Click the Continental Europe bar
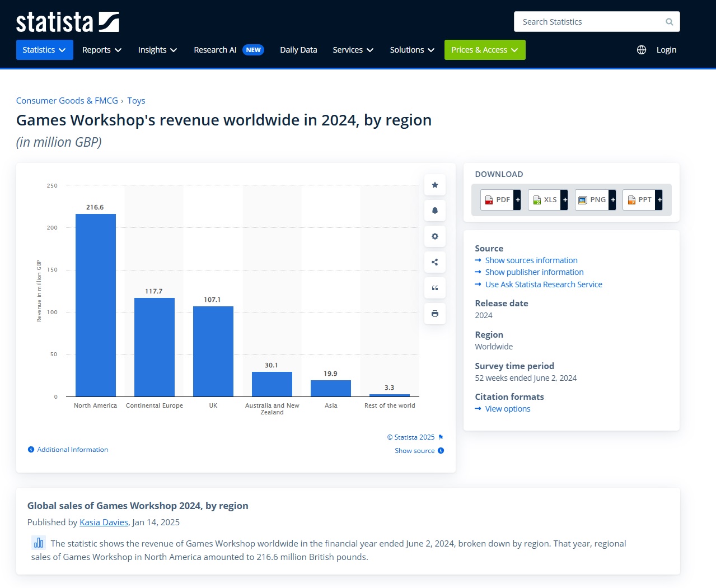The height and width of the screenshot is (588, 716). coord(155,347)
